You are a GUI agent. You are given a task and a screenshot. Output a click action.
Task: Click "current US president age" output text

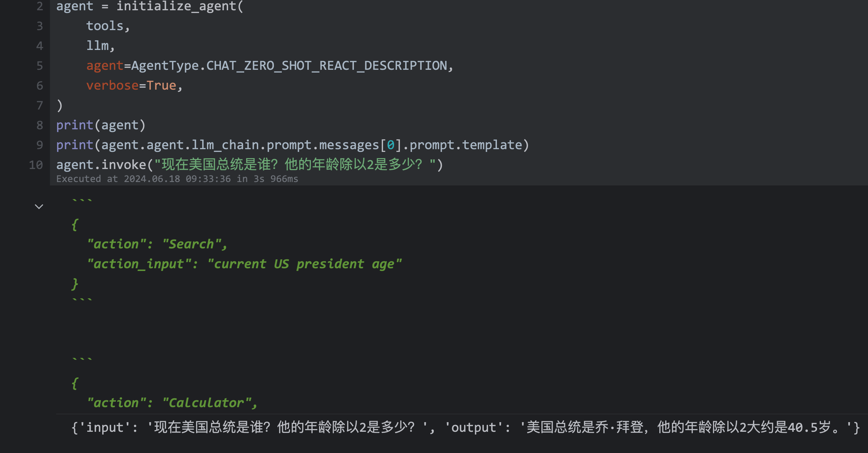(304, 264)
